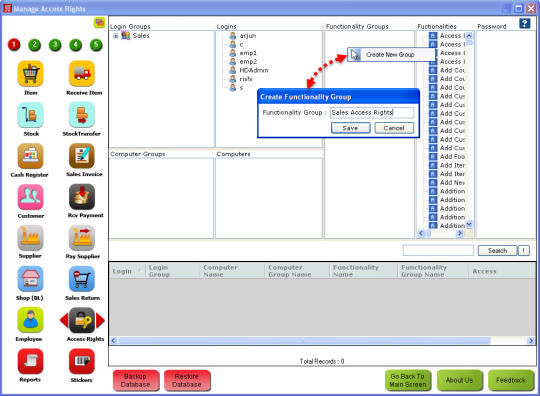The width and height of the screenshot is (540, 396).
Task: Open the Rcv Payment icon
Action: point(82,197)
